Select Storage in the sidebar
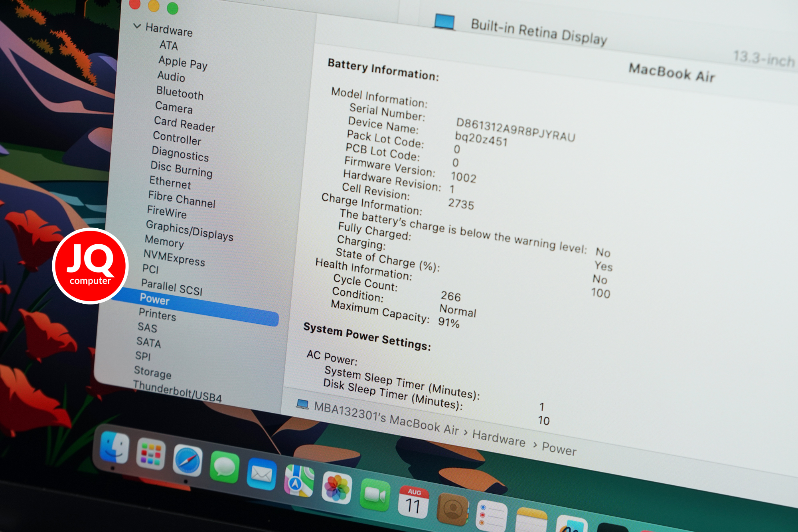 (153, 372)
